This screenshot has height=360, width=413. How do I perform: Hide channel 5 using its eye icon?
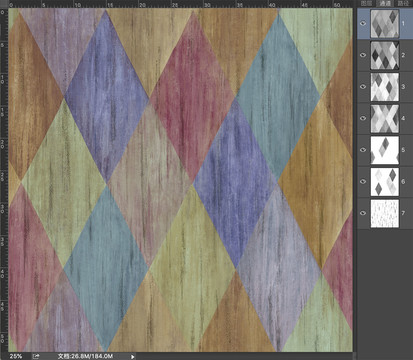pos(363,150)
